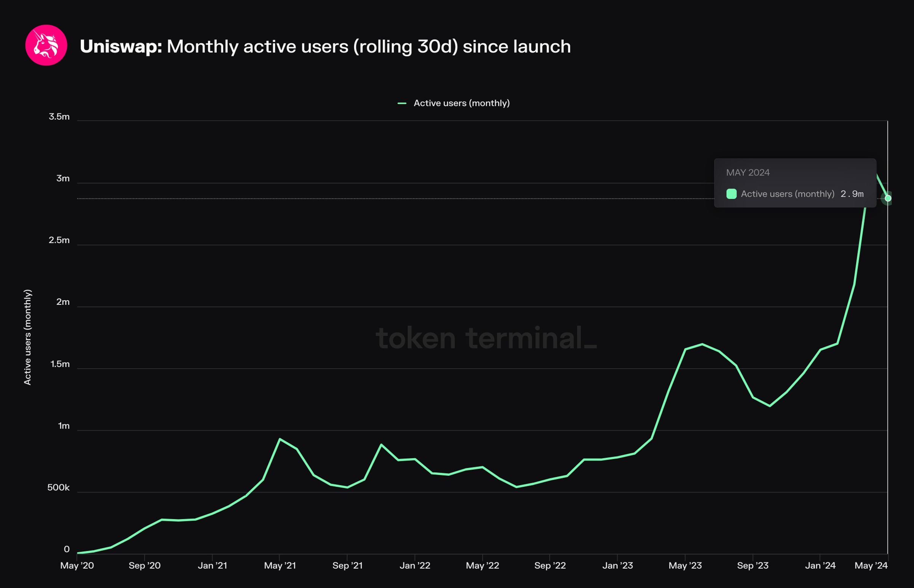
Task: Click the Sep '22 x-axis label
Action: (x=550, y=566)
